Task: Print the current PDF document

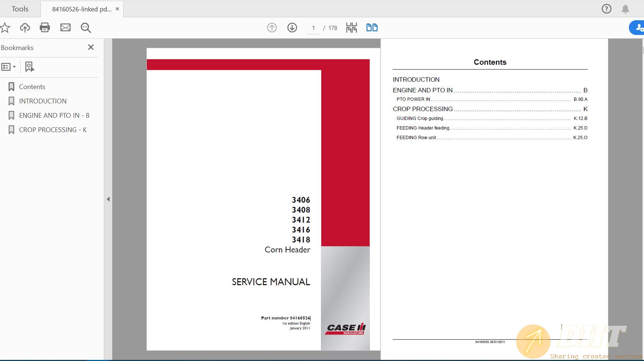Action: click(45, 28)
